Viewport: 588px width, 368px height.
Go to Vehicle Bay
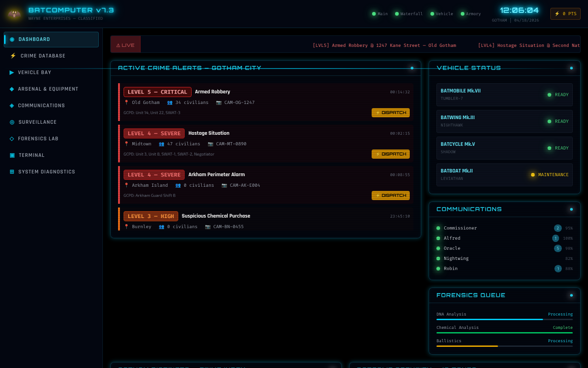click(x=51, y=72)
